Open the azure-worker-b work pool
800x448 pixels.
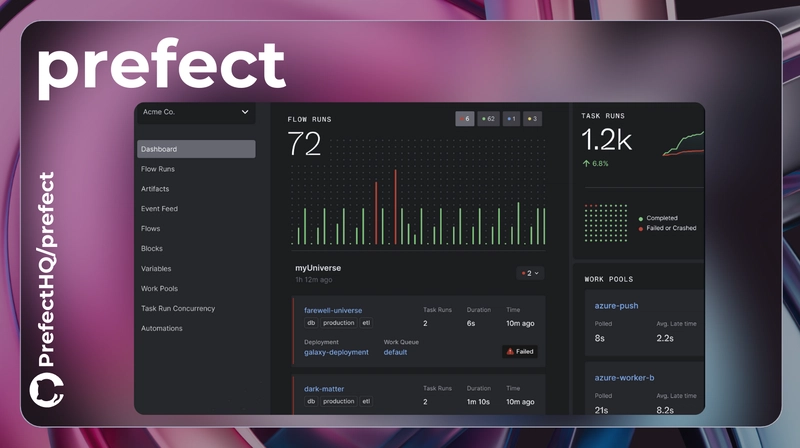[x=624, y=378]
